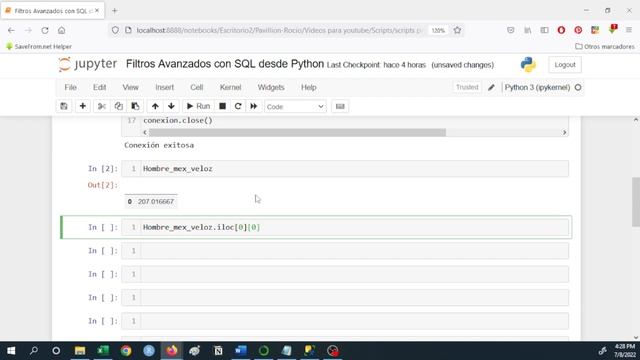The width and height of the screenshot is (640, 360).
Task: Click the page vertical scrollbar thumb
Action: (636, 202)
